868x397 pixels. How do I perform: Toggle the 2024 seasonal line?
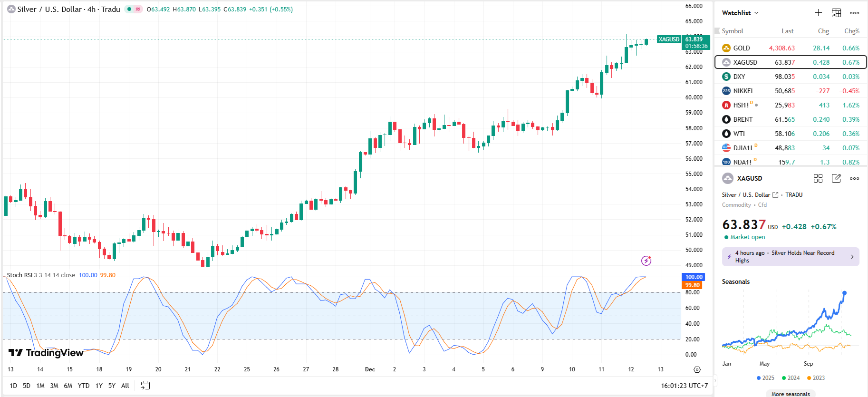791,378
